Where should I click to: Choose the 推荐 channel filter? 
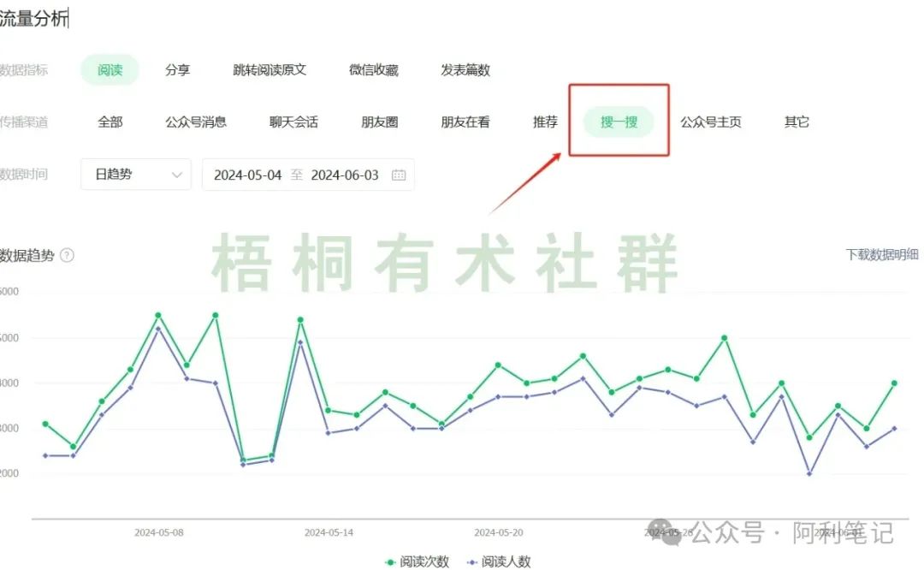[544, 122]
